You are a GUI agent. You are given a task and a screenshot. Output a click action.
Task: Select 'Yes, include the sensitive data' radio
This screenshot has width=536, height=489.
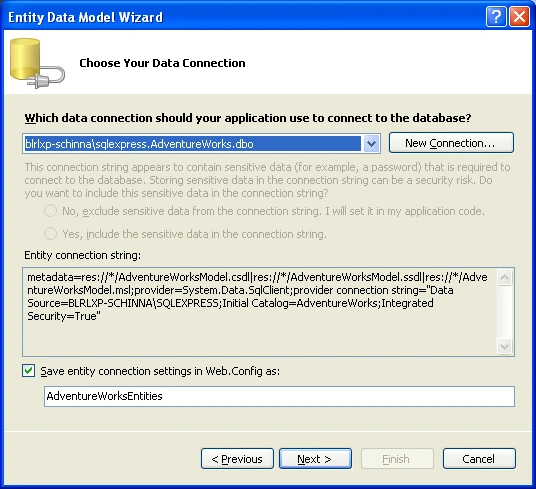click(x=50, y=234)
